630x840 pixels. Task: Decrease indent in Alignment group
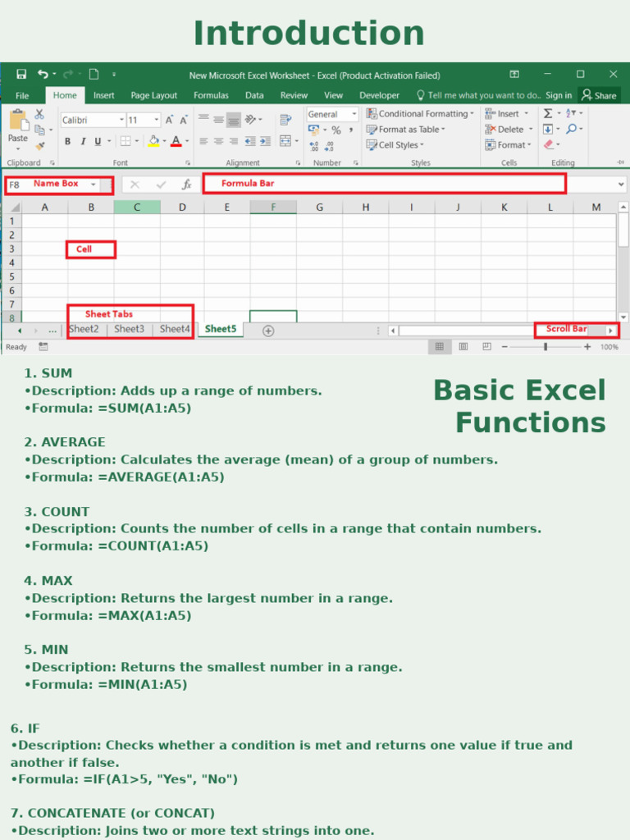click(250, 141)
